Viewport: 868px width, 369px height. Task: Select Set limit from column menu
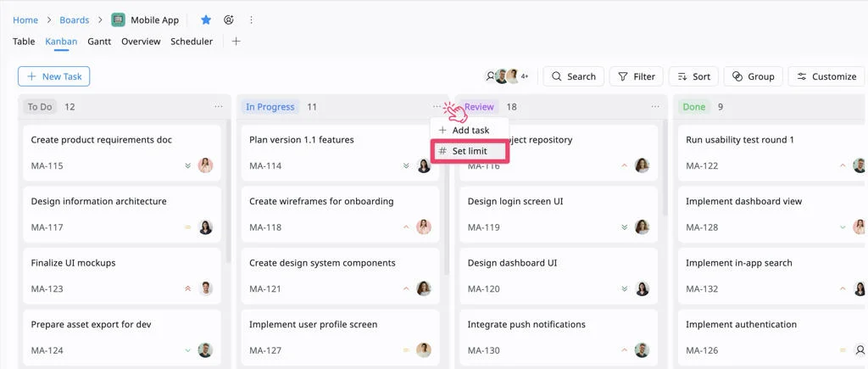coord(469,151)
